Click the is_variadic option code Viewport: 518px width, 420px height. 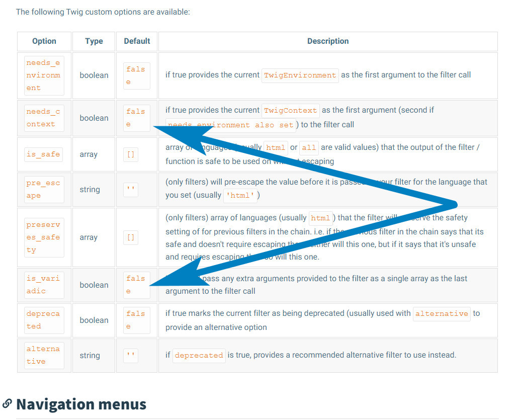point(44,285)
